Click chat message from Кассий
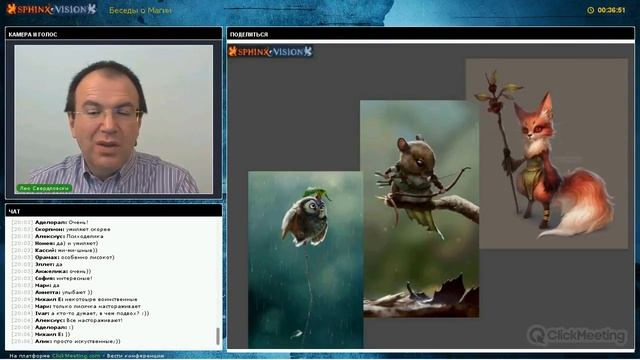The height and width of the screenshot is (360, 640). pos(55,250)
